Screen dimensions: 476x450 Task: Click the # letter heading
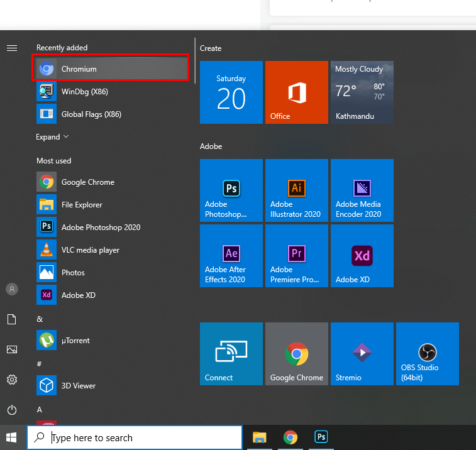point(39,364)
